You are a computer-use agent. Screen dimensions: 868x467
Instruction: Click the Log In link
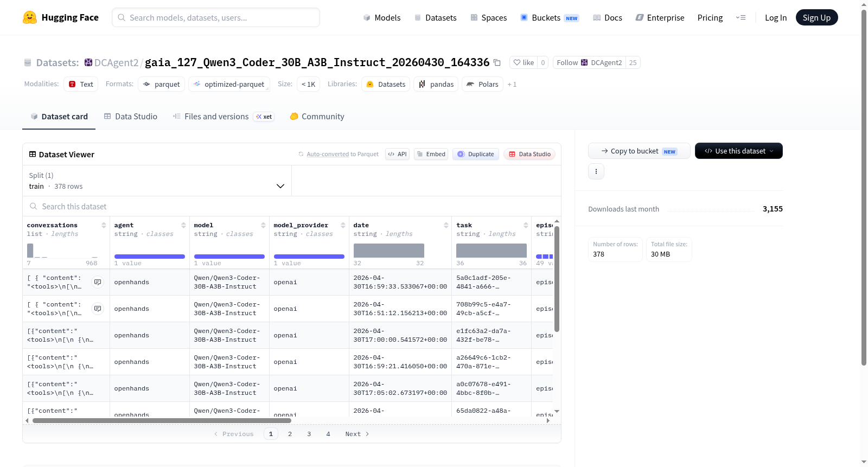click(776, 17)
